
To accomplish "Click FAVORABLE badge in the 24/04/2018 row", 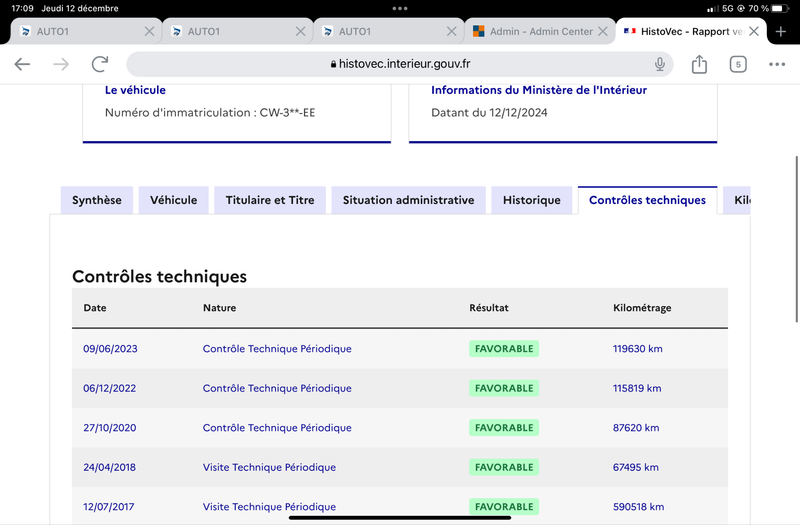I will point(504,467).
